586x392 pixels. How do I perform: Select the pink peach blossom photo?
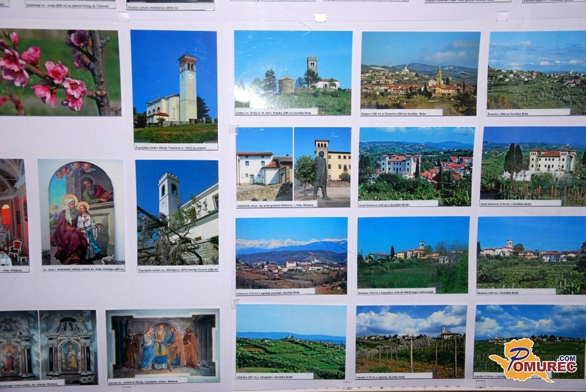coord(59,72)
